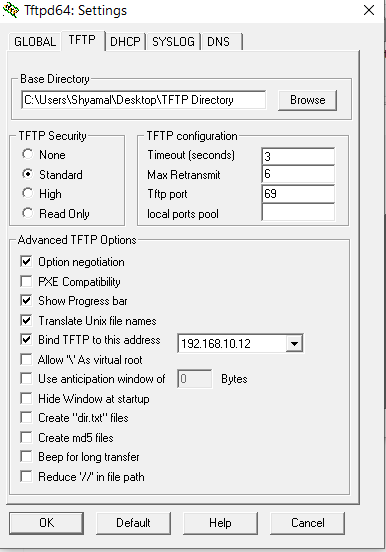Screen dimensions: 386x552
Task: Open the DHCP tab
Action: [x=125, y=42]
